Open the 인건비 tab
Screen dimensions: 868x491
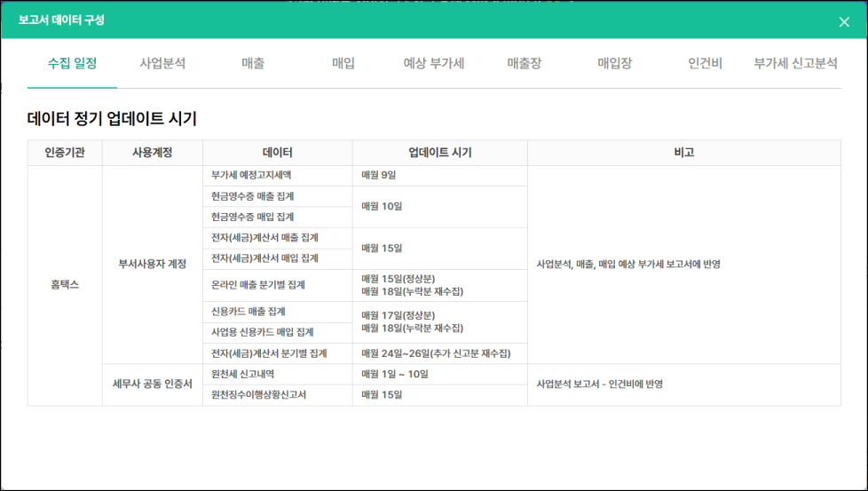coord(706,64)
